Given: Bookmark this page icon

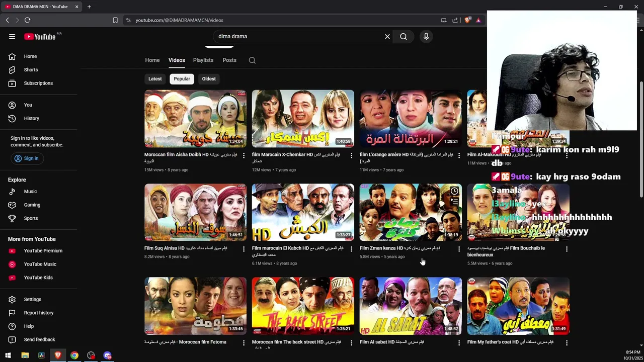Looking at the screenshot, I should pyautogui.click(x=115, y=20).
